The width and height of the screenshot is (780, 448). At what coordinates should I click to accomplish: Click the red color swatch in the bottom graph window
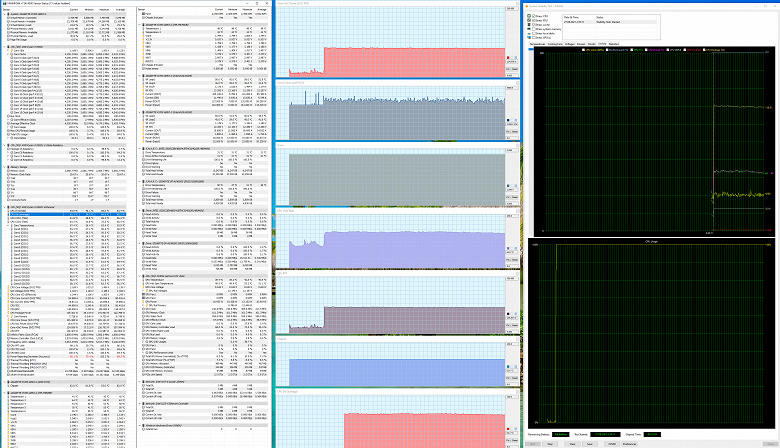(508, 429)
